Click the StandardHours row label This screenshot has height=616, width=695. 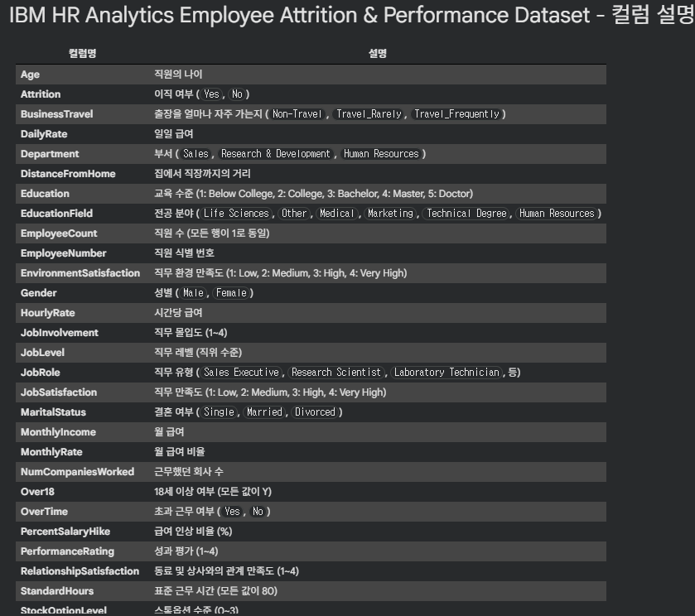tap(57, 591)
